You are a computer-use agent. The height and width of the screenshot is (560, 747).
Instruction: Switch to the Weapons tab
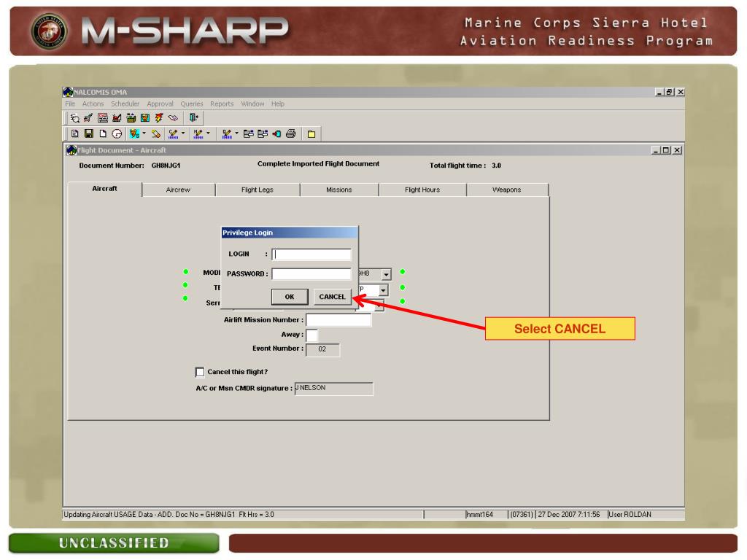pyautogui.click(x=506, y=190)
